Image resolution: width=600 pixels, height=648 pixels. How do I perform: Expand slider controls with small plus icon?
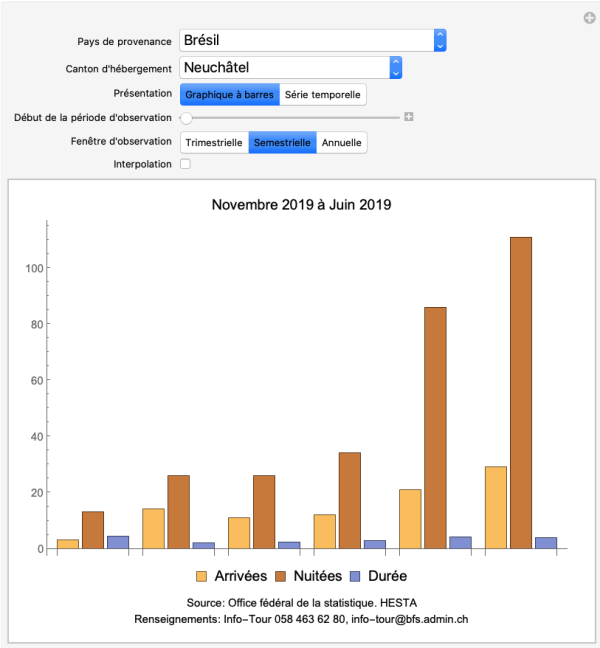[x=409, y=117]
